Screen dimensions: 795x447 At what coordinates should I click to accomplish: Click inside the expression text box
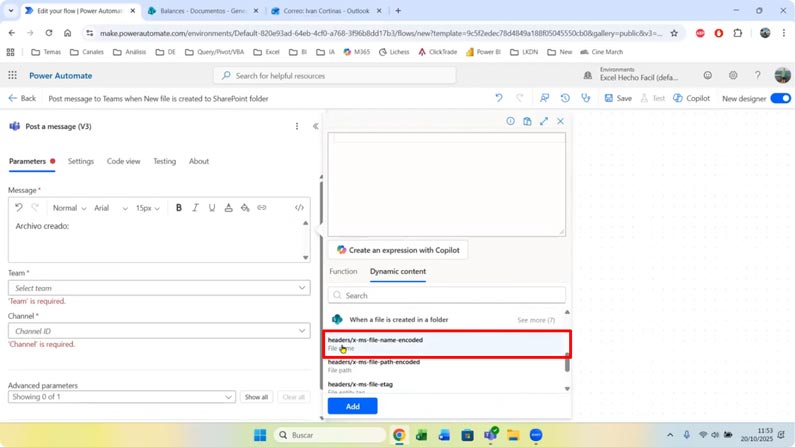447,184
